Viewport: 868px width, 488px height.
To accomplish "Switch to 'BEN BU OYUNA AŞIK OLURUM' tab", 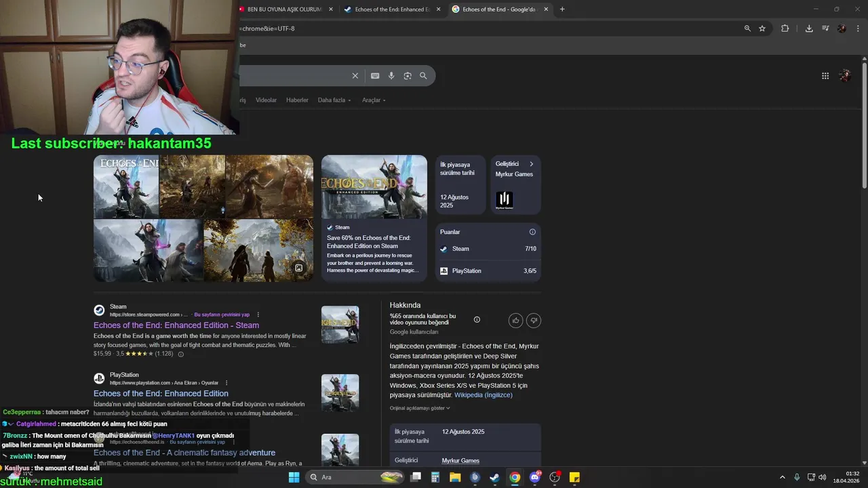I will click(283, 9).
